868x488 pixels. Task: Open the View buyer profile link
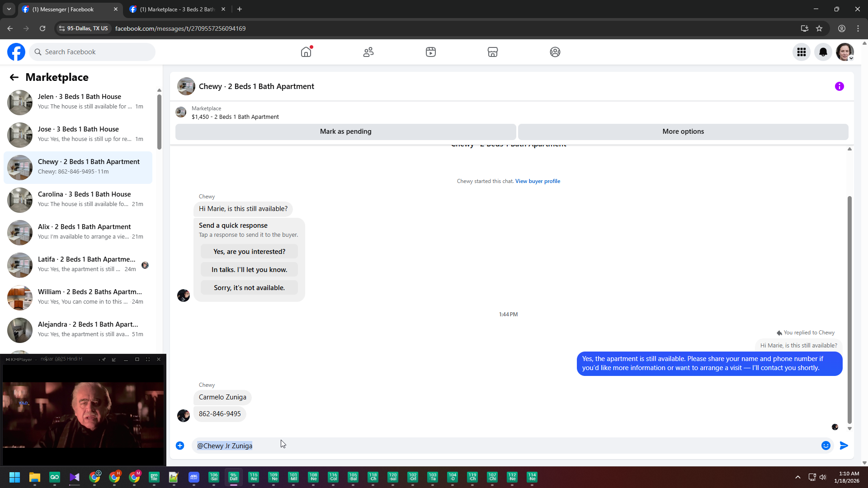click(538, 181)
